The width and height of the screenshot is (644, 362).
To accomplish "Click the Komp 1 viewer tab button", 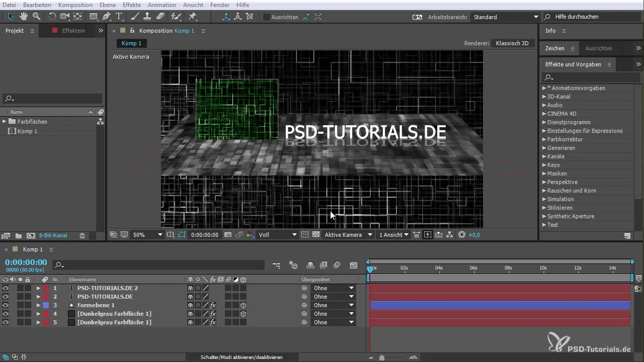I will coord(131,43).
